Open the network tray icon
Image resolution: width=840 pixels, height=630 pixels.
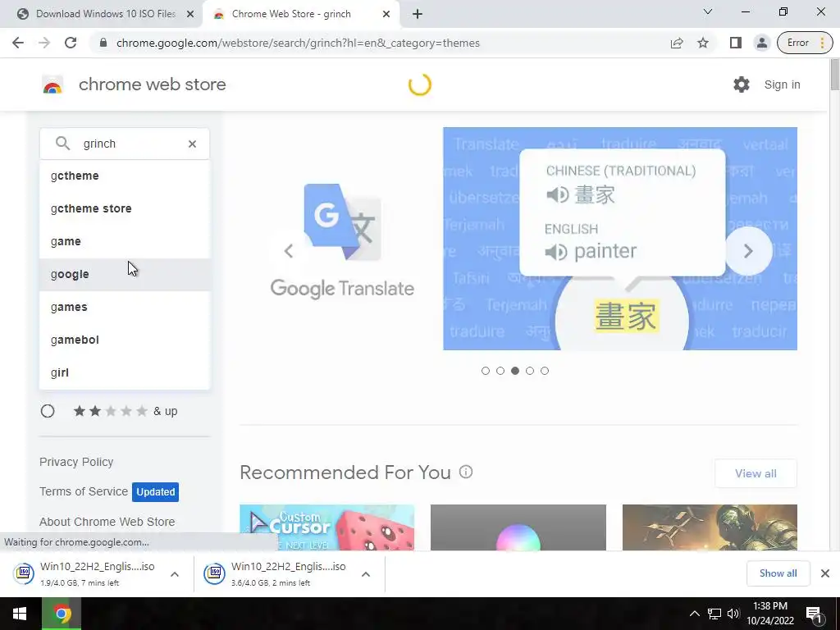(714, 614)
